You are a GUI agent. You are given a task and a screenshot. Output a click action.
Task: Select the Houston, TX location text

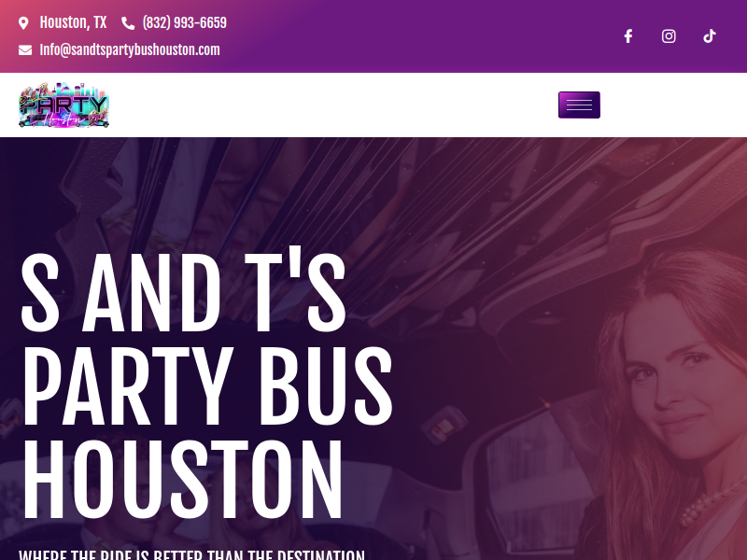click(73, 22)
